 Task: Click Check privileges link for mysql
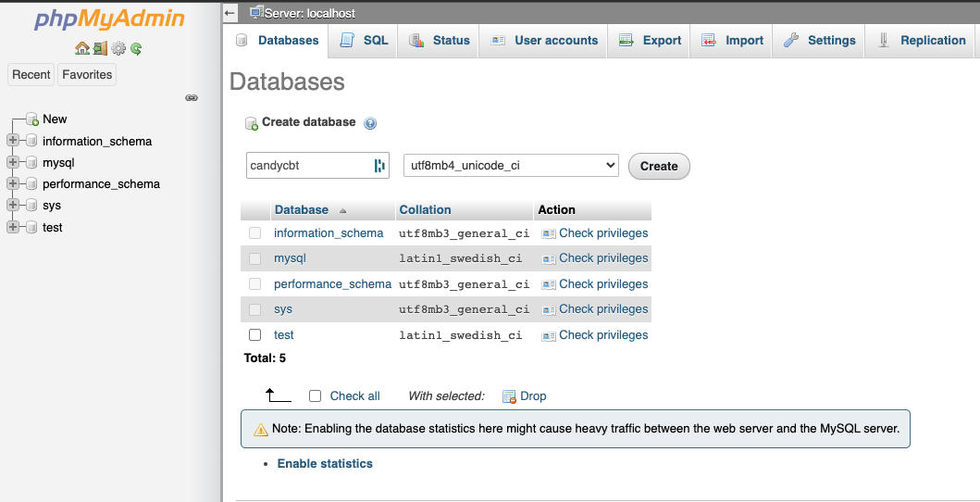point(603,258)
